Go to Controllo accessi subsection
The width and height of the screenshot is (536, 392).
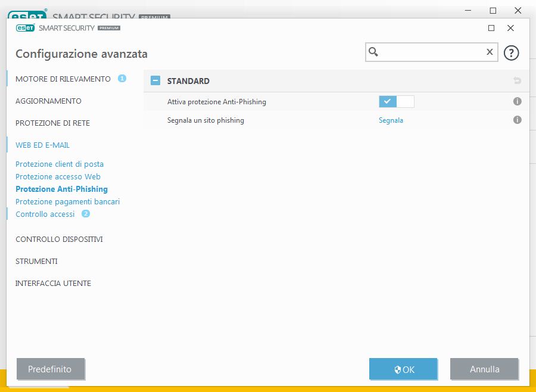click(45, 214)
